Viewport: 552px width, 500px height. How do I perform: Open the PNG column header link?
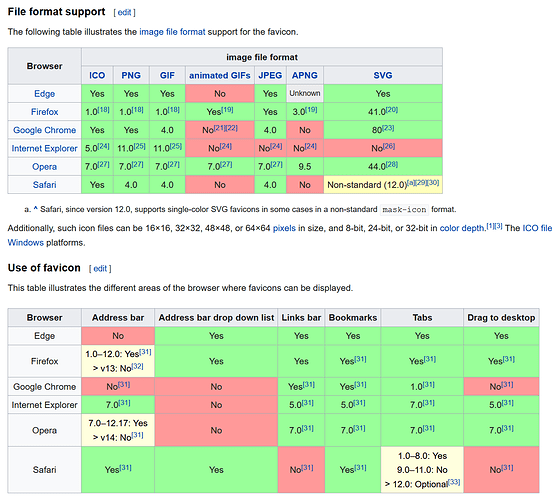pos(131,75)
